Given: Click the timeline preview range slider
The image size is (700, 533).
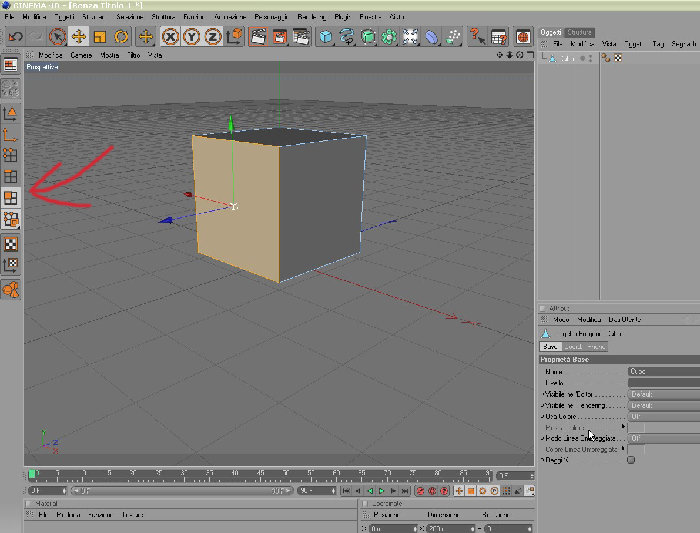Looking at the screenshot, I should coord(181,491).
